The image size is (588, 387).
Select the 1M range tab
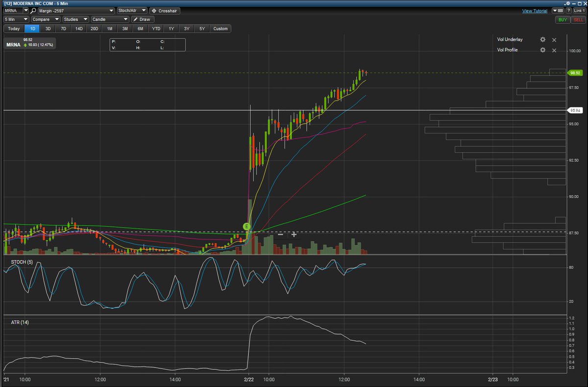tap(109, 28)
